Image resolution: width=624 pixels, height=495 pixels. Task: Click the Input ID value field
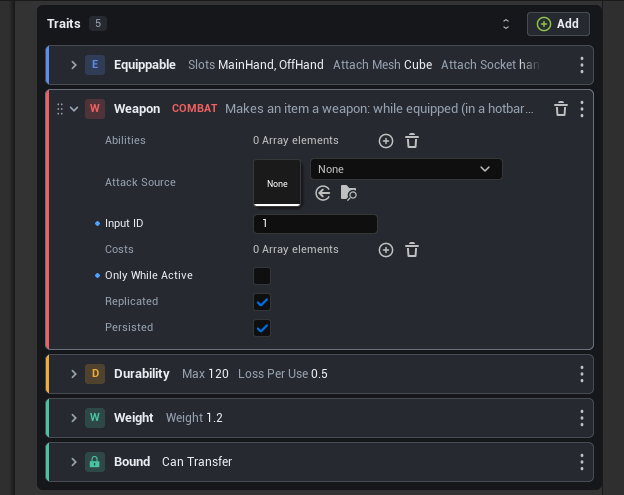pos(315,224)
